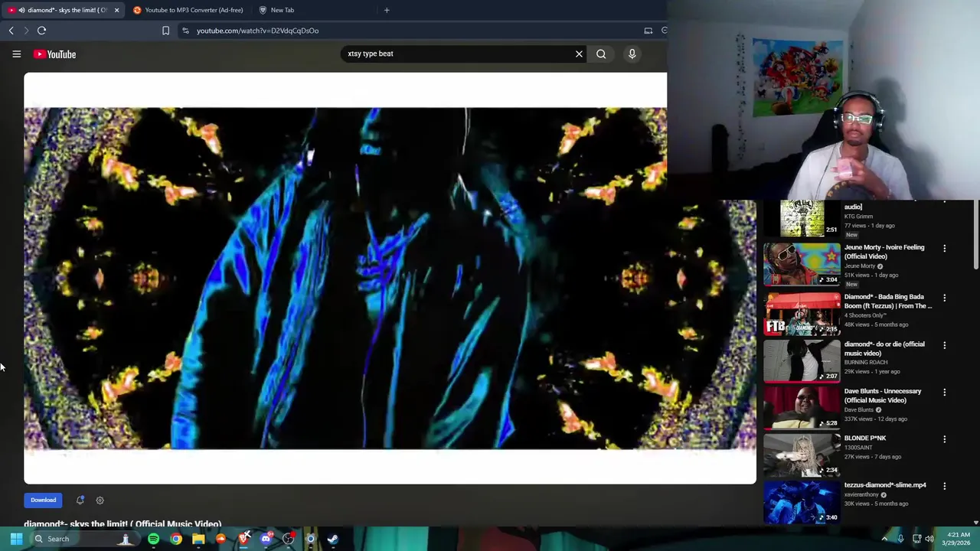The image size is (980, 551).
Task: Open Brave browser from the taskbar
Action: tap(243, 539)
